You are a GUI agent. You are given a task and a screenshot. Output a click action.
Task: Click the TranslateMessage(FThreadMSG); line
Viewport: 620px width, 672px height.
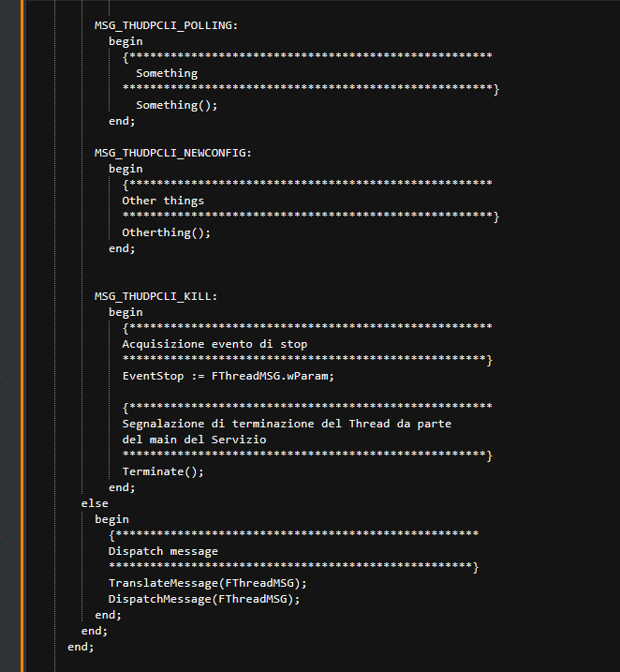(208, 583)
